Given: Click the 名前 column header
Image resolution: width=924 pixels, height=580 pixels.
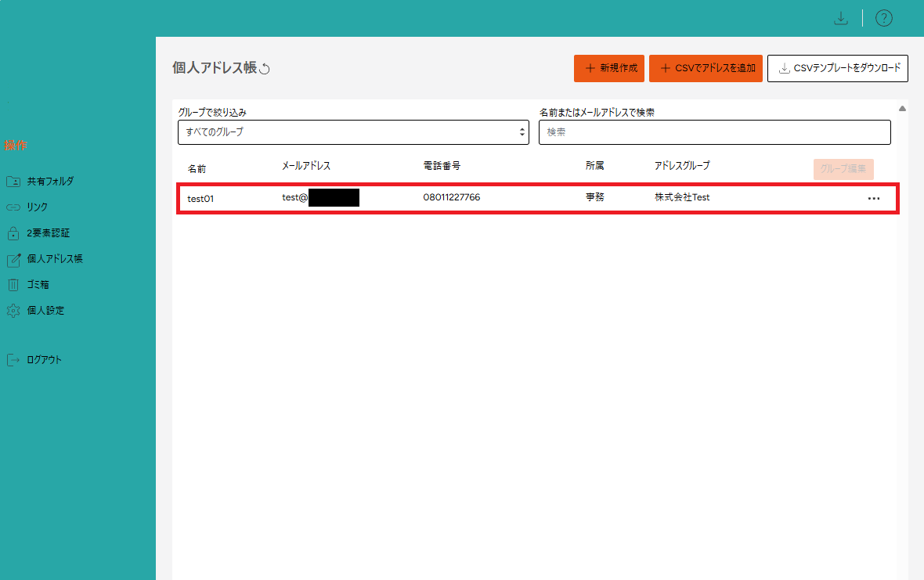Looking at the screenshot, I should click(x=197, y=169).
